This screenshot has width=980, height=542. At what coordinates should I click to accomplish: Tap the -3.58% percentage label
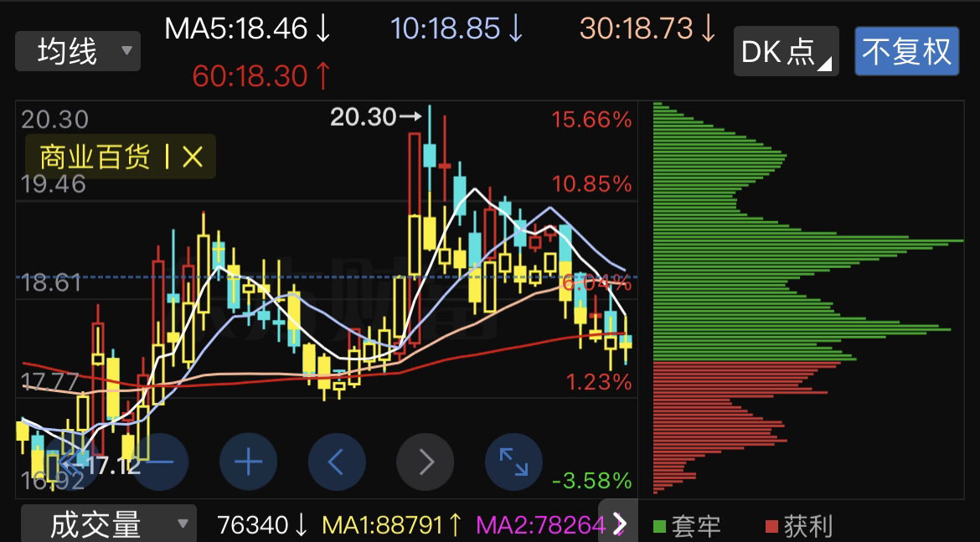point(592,481)
